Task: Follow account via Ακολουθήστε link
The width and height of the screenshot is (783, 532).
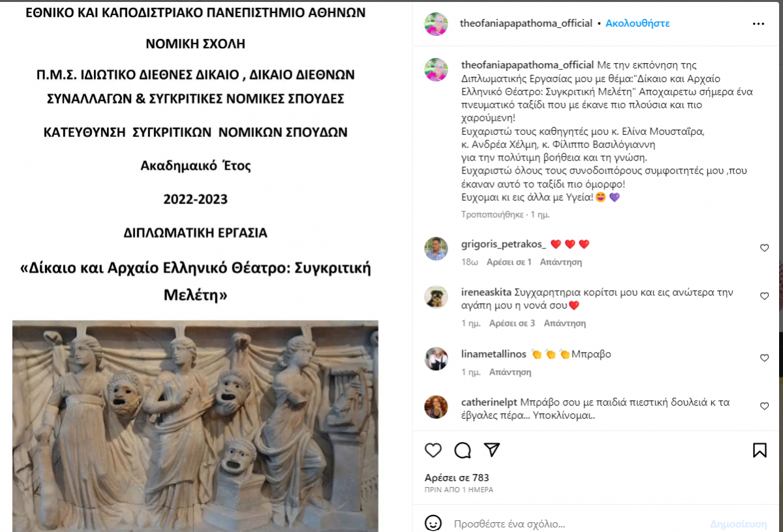Action: click(637, 23)
